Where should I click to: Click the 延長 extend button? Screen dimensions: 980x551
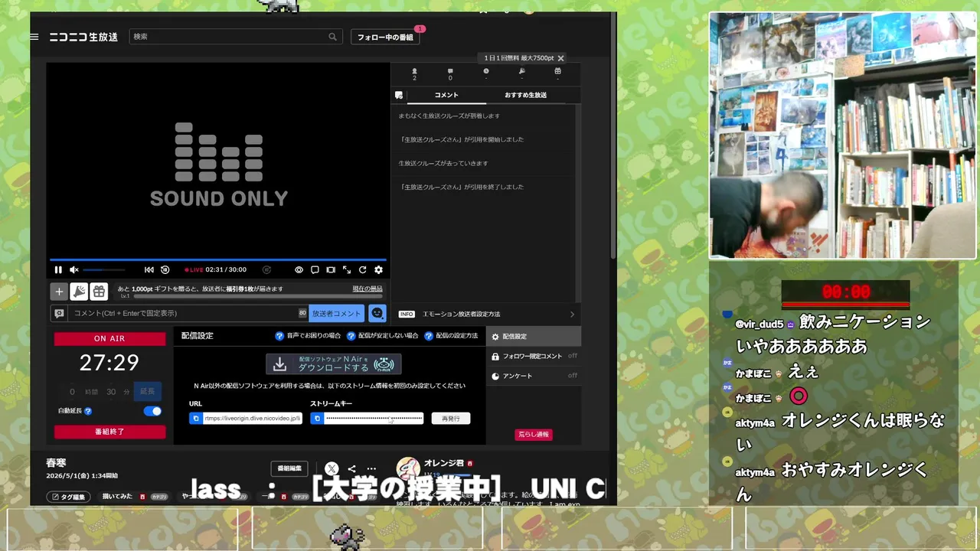(x=147, y=391)
